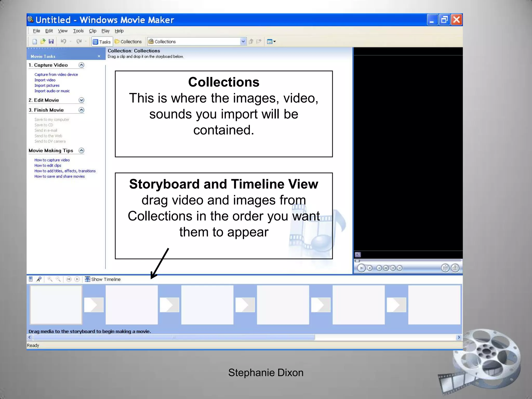The image size is (532, 399).
Task: Open the Clip menu
Action: click(92, 31)
